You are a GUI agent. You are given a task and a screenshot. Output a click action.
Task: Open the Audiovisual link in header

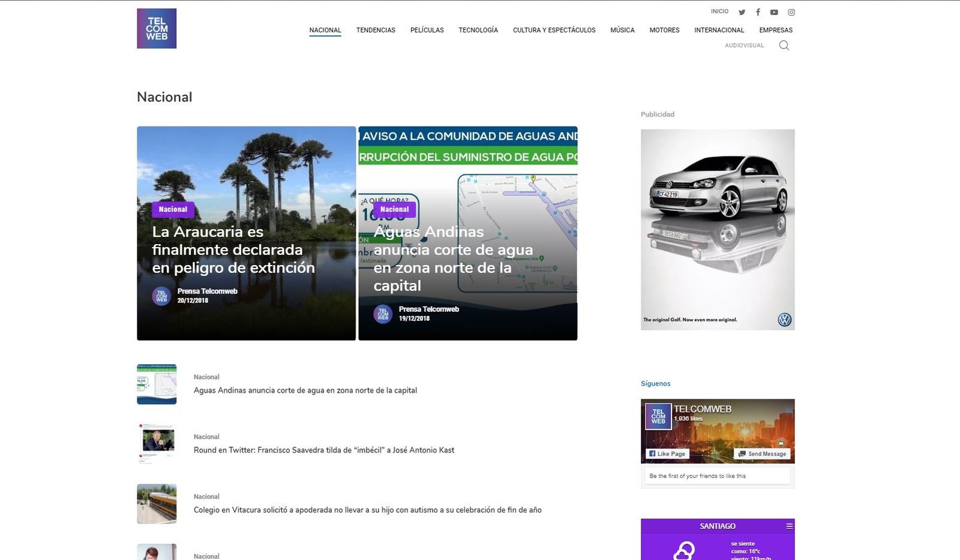click(745, 46)
